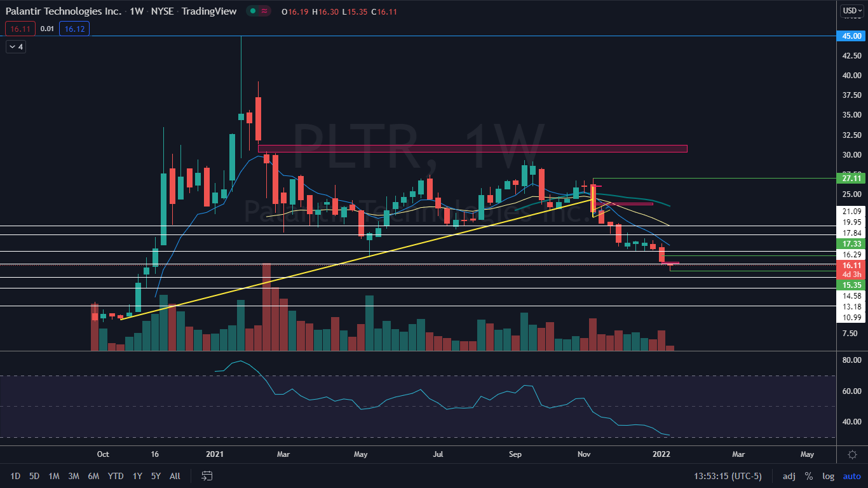Open chart settings gear icon

tap(852, 455)
